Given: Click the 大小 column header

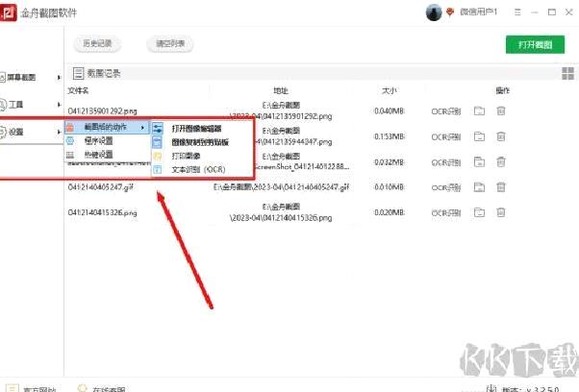Looking at the screenshot, I should 390,90.
